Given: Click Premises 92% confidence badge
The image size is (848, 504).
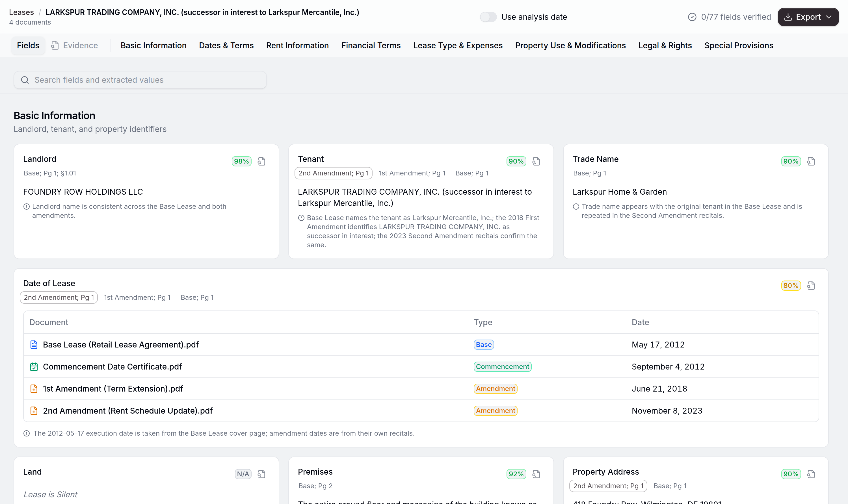Looking at the screenshot, I should (x=516, y=474).
